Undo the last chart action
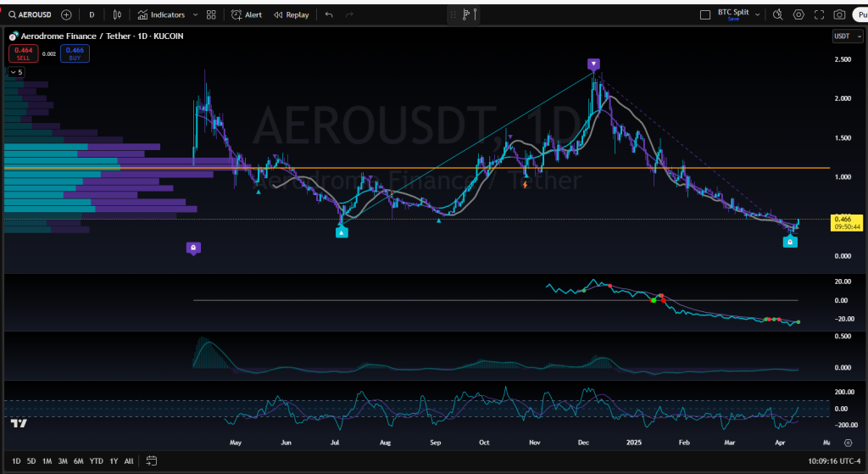This screenshot has height=474, width=868. (x=329, y=15)
